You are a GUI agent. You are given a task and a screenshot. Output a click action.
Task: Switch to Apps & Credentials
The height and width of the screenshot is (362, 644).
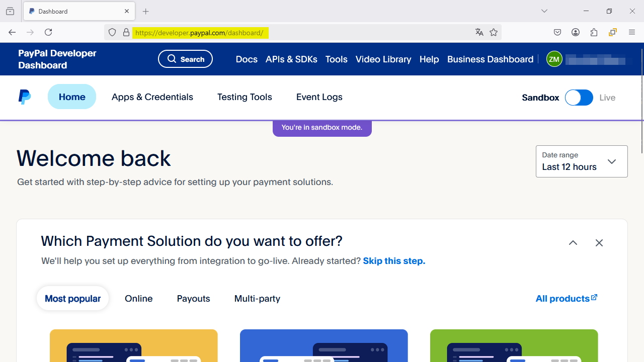(x=152, y=97)
